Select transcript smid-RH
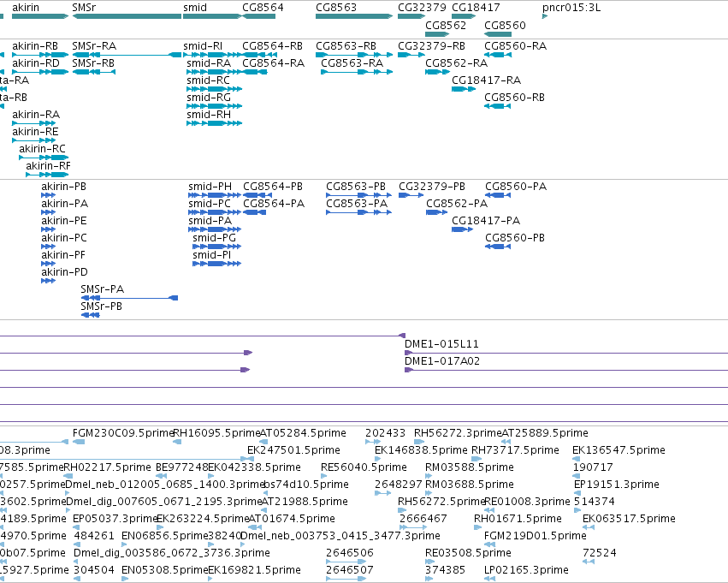The height and width of the screenshot is (583, 728). 209,115
